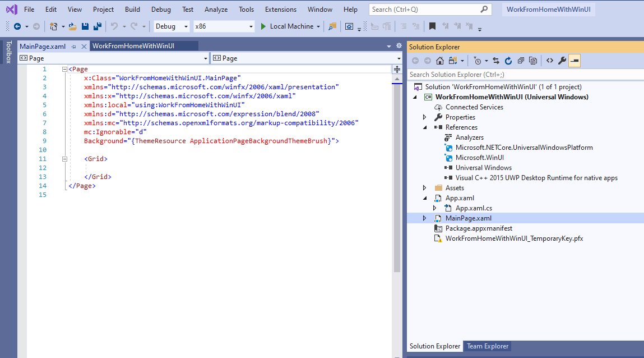Open the Analyze menu
The image size is (644, 358).
216,9
